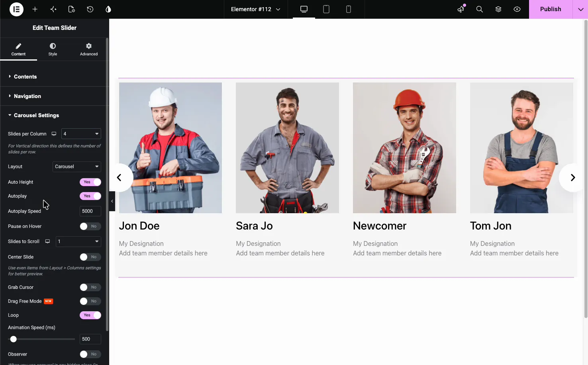
Task: Open the Slides to Scroll dropdown
Action: [x=78, y=241]
